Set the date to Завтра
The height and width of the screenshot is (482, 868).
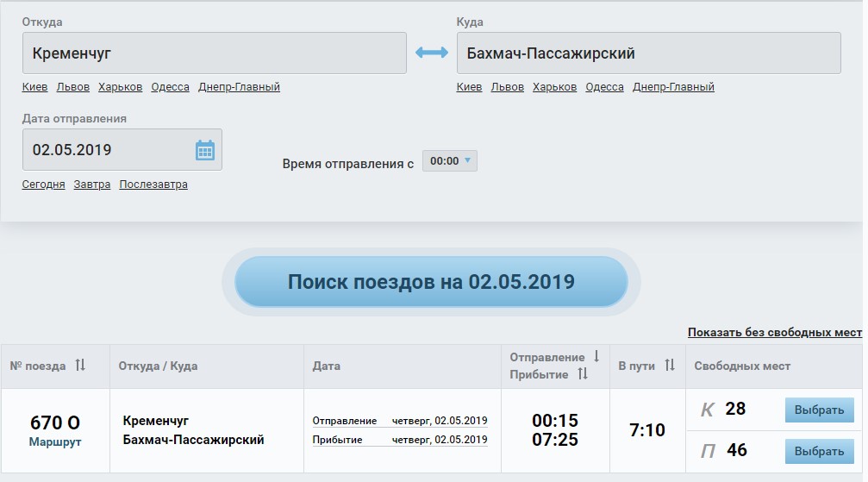tap(92, 185)
